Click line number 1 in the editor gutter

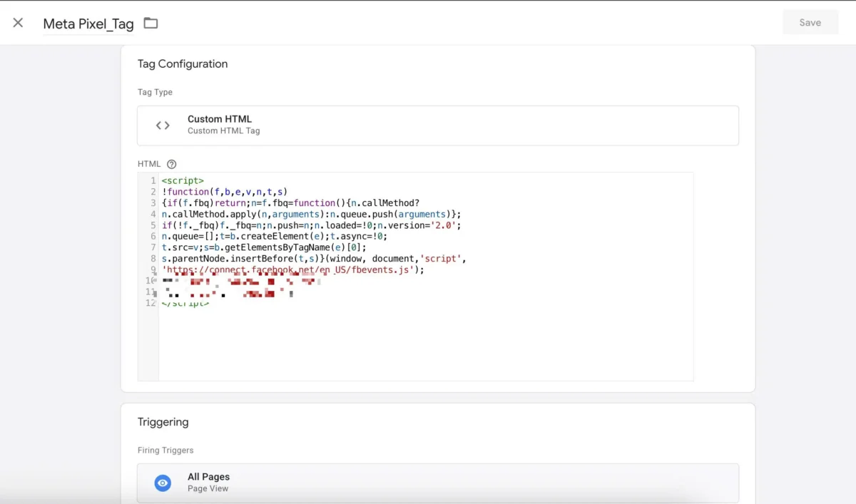[x=153, y=181]
